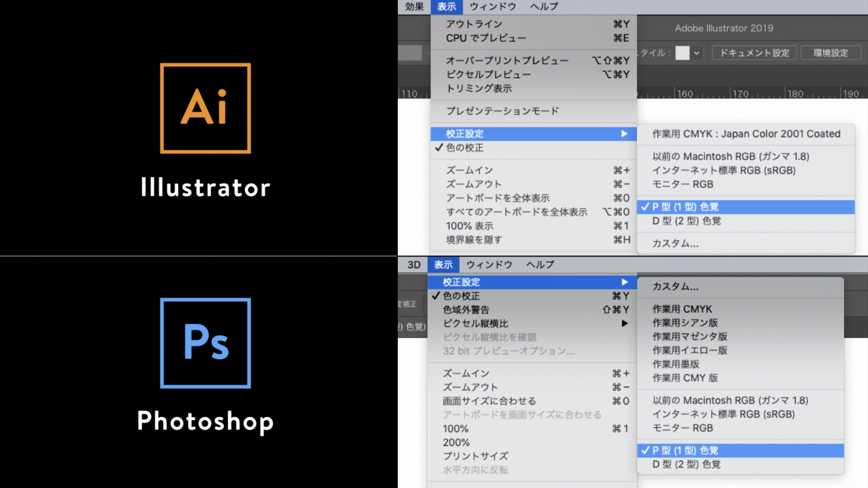868x488 pixels.
Task: Select モニター RGB in Photoshop submenu
Action: (741, 428)
